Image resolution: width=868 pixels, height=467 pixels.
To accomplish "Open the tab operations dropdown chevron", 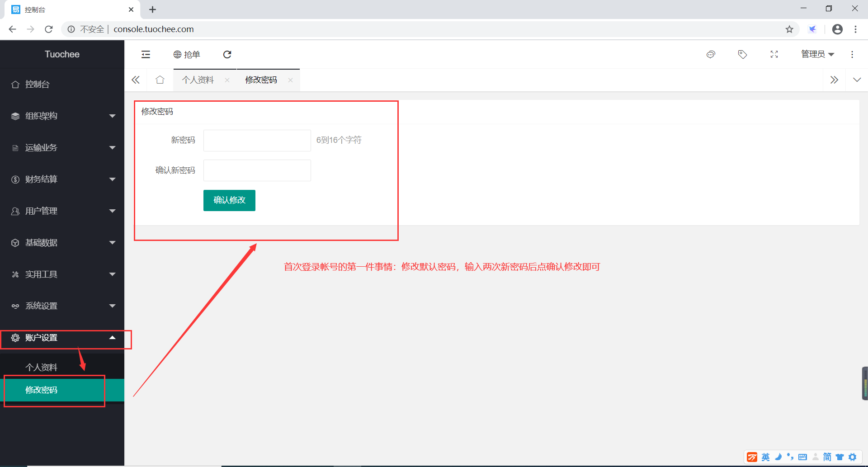I will click(x=857, y=80).
